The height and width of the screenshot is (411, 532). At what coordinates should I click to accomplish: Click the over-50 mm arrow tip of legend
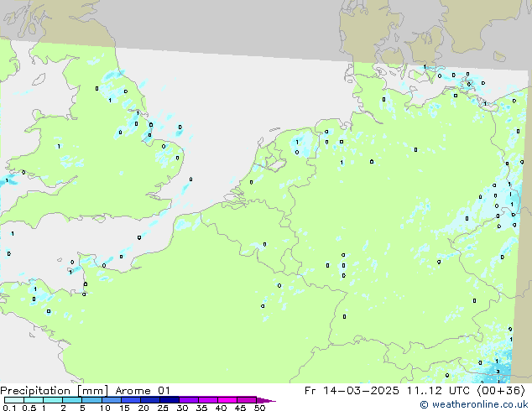click(266, 401)
